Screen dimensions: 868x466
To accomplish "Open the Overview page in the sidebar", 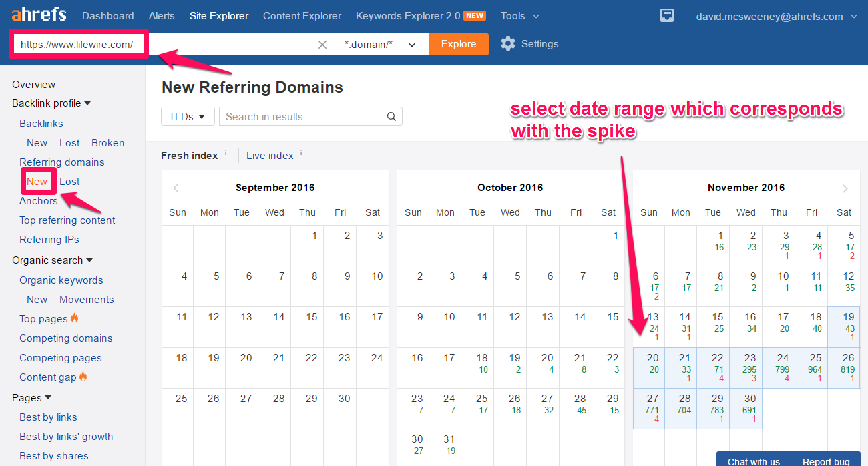I will 33,85.
